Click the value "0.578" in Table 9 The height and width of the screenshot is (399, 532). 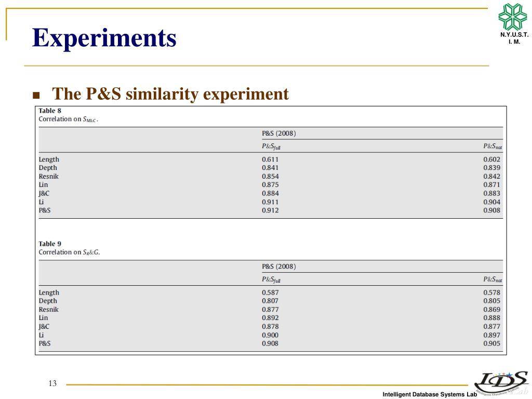[491, 292]
